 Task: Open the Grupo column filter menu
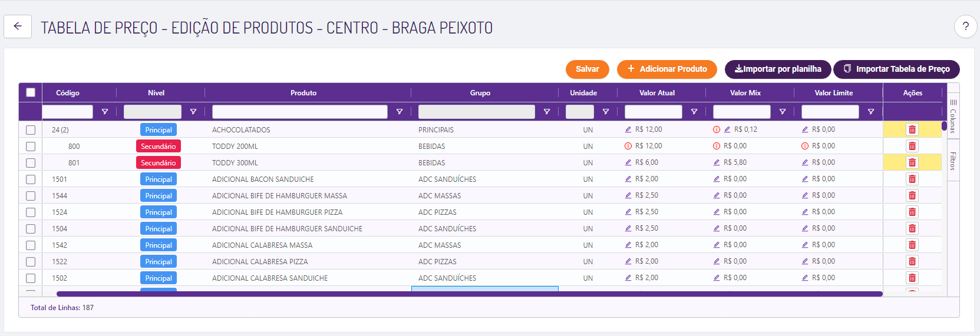[x=547, y=112]
